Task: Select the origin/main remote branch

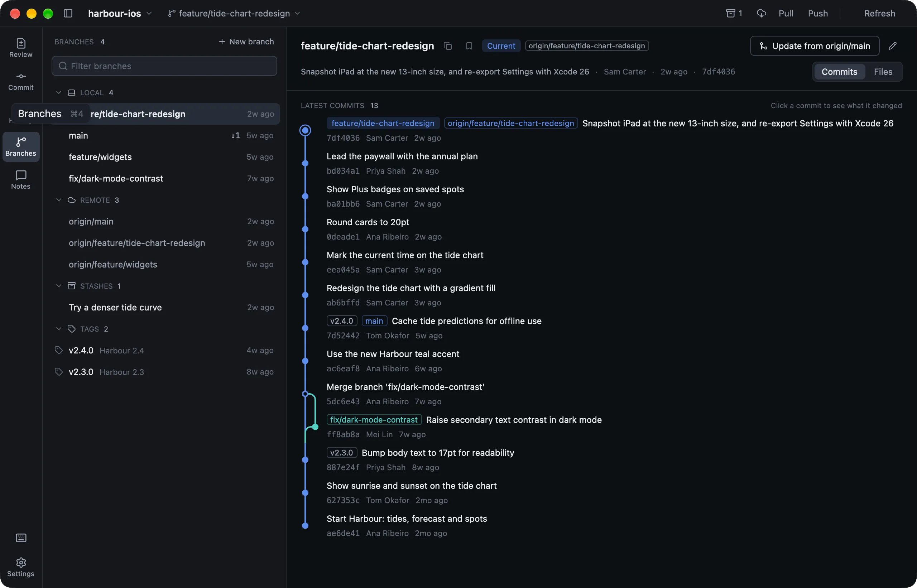Action: [165, 221]
